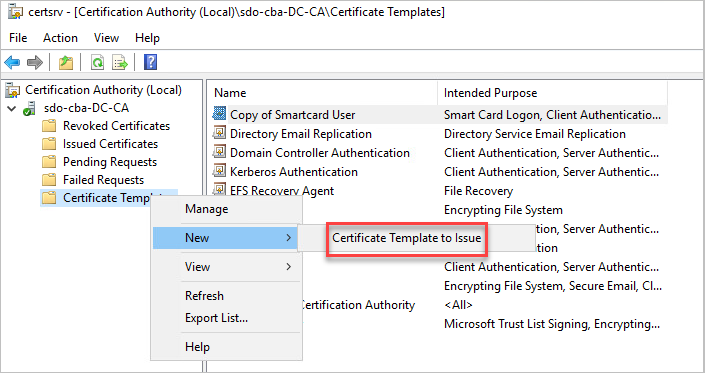Select Certificate Template to Issue

point(406,238)
